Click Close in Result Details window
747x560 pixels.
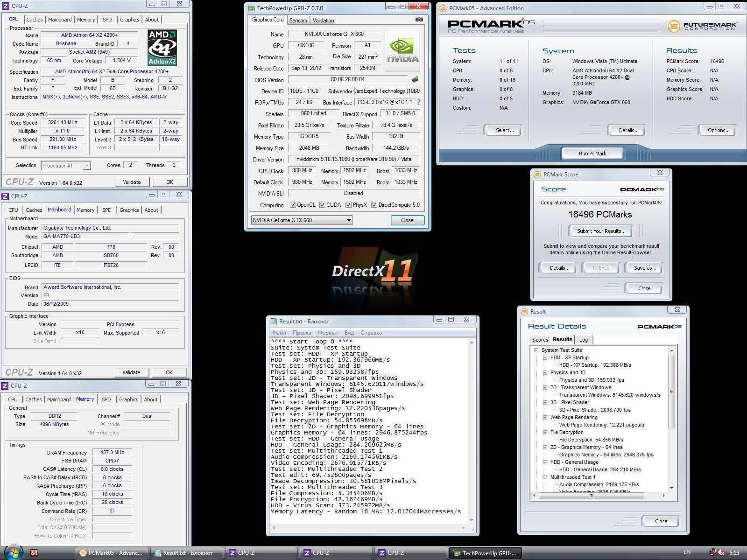(661, 521)
